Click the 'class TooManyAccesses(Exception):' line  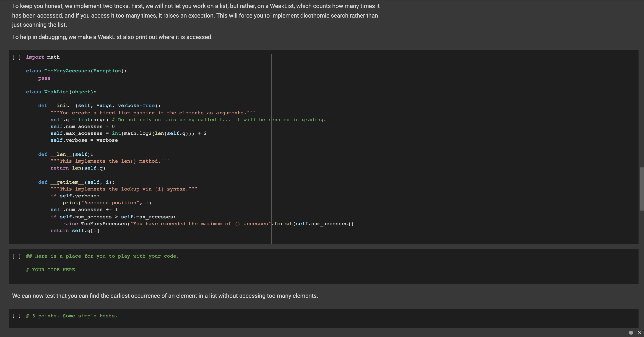click(76, 71)
